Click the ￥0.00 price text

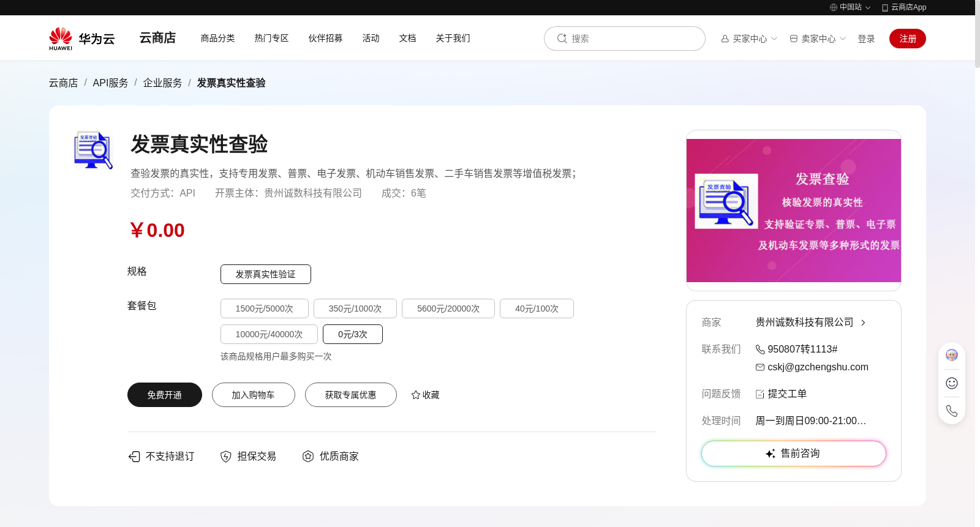click(157, 231)
